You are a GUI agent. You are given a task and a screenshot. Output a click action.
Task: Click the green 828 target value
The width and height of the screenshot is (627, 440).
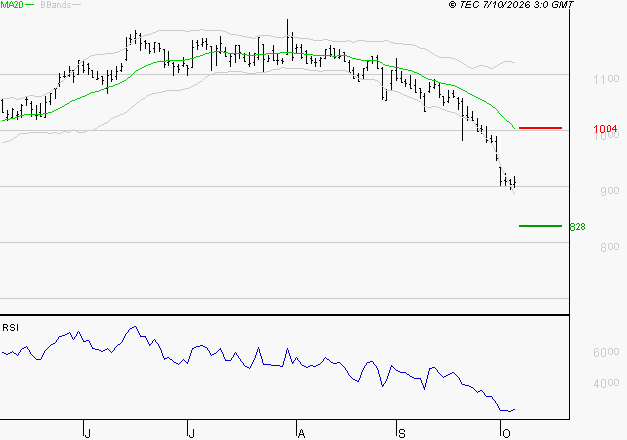(x=577, y=227)
